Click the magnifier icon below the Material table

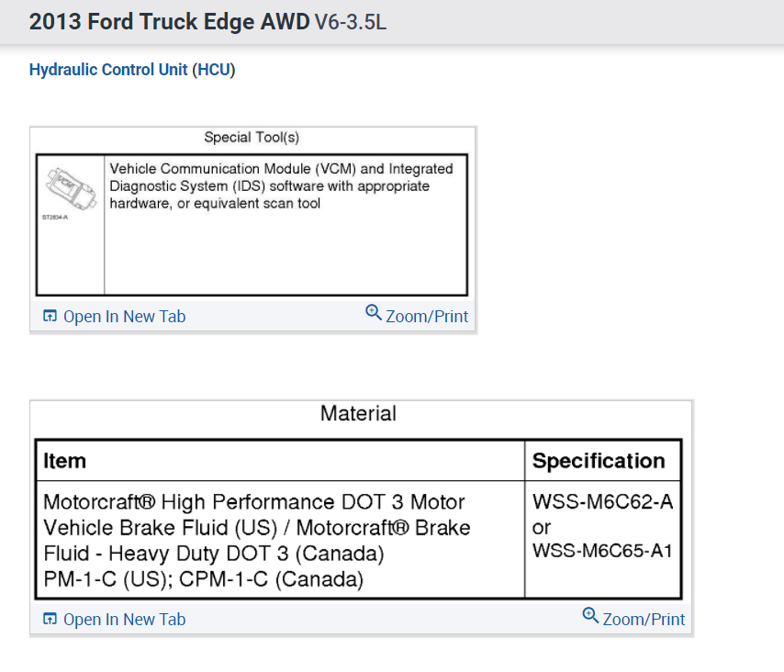tap(590, 615)
